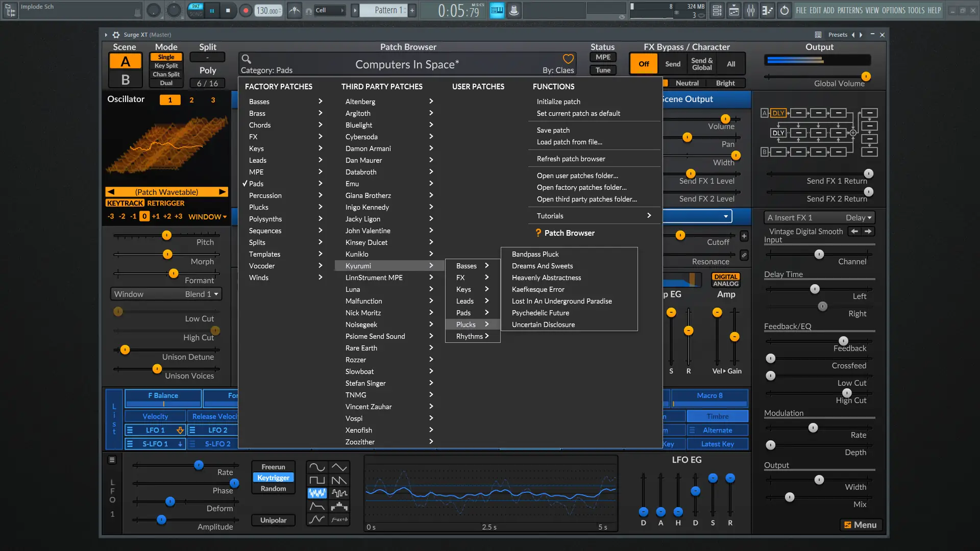The height and width of the screenshot is (551, 980).
Task: Toggle the RETRIGGER oscillator option
Action: pos(166,203)
